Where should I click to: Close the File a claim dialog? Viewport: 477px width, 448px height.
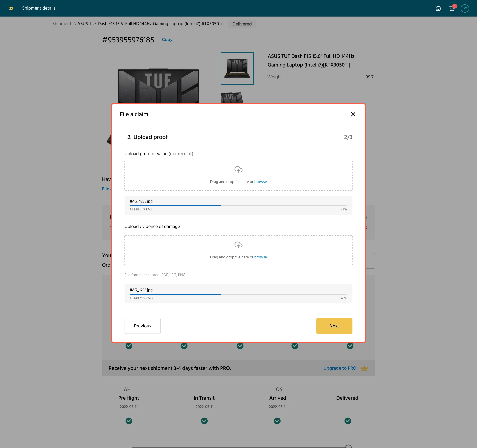point(353,114)
